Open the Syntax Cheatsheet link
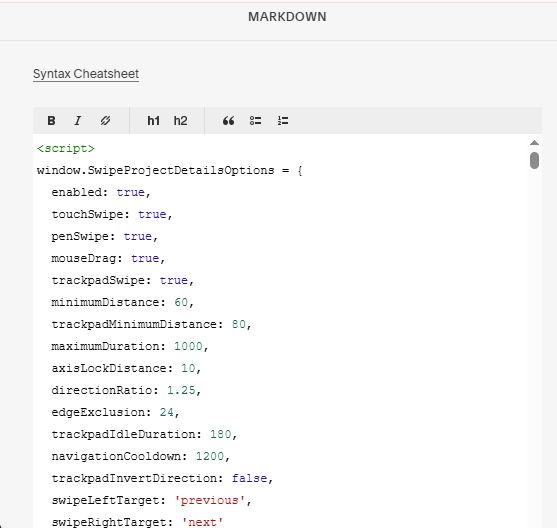Viewport: 557px width, 528px height. pos(86,74)
